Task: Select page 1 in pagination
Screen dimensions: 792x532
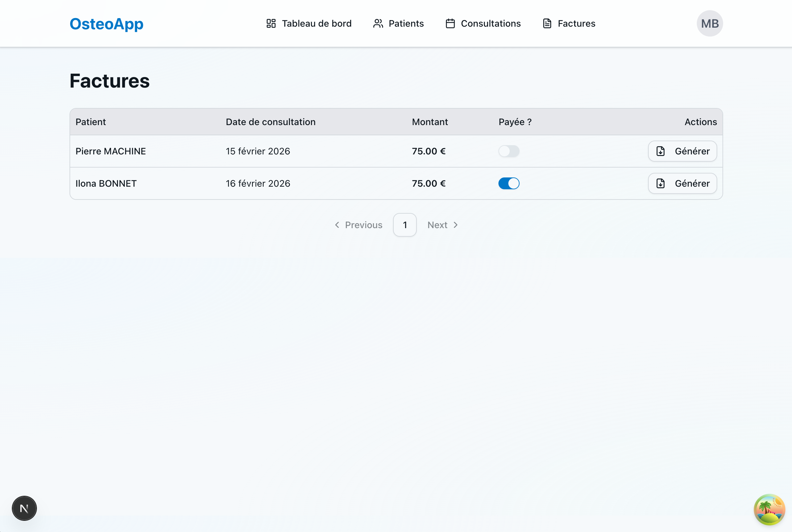Action: [405, 225]
